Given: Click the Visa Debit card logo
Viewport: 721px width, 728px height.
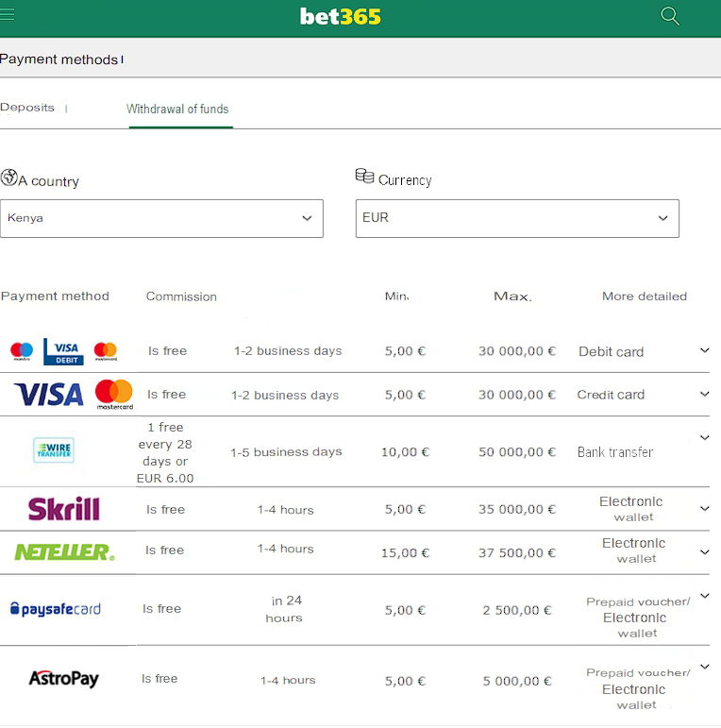Looking at the screenshot, I should (x=63, y=351).
